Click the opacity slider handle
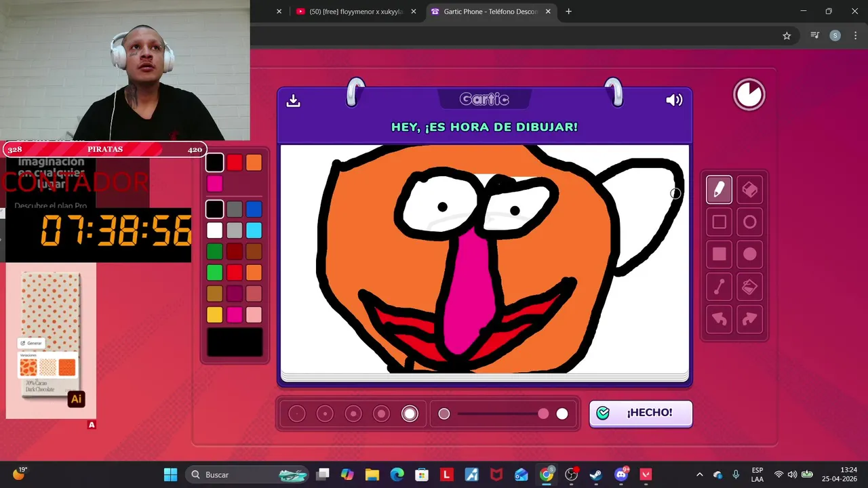This screenshot has width=868, height=488. 543,413
